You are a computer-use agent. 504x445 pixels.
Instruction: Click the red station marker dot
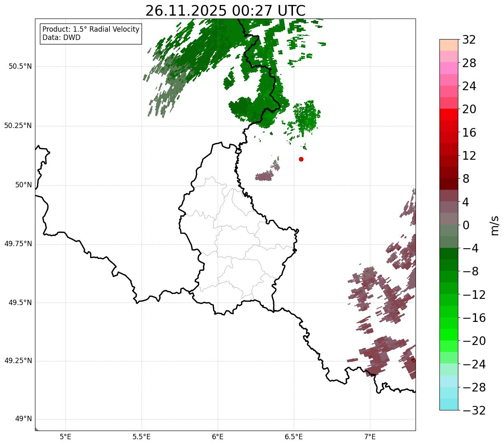(301, 159)
